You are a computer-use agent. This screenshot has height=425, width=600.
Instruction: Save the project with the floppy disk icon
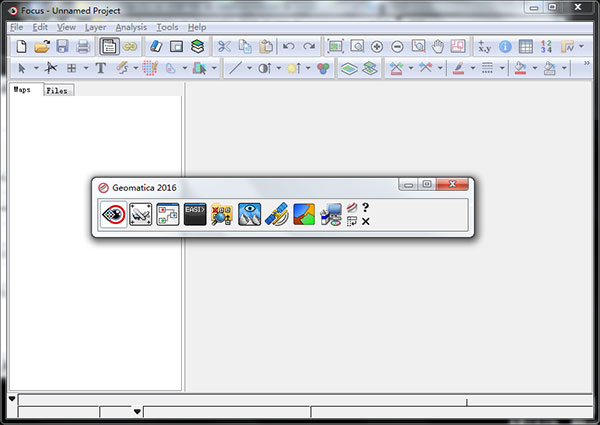(x=62, y=47)
